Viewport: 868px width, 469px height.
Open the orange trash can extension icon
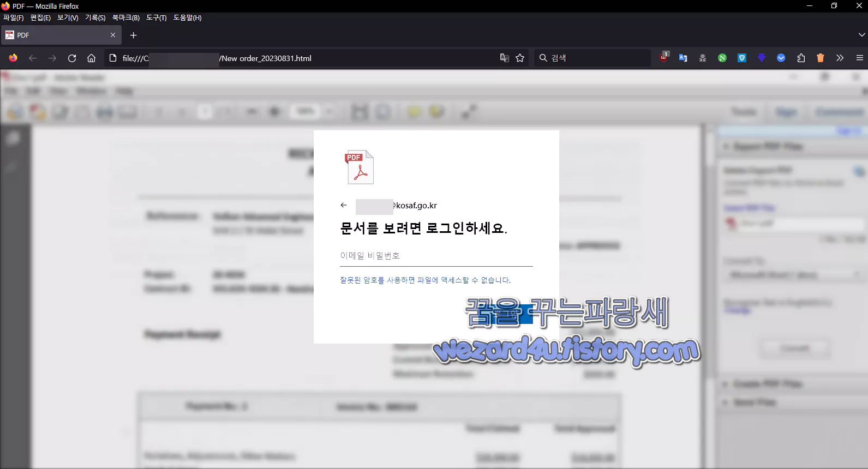pyautogui.click(x=821, y=58)
